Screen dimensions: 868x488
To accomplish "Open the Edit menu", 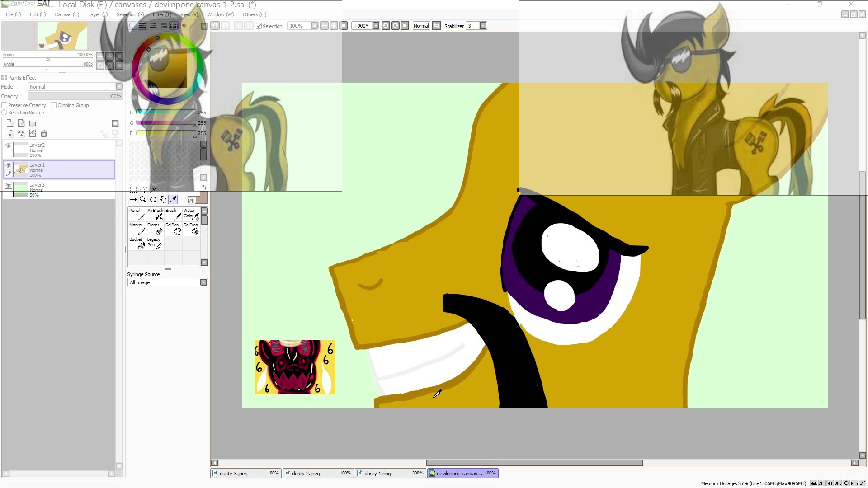I will click(x=38, y=14).
